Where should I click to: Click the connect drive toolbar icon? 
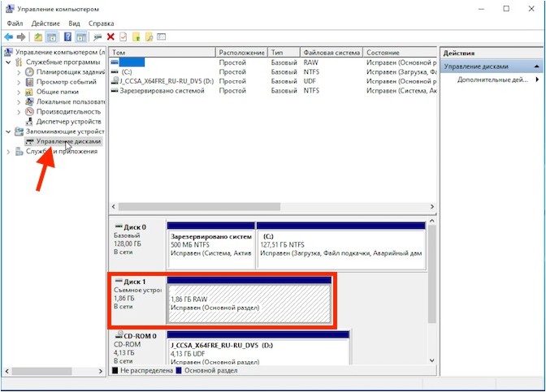tap(97, 37)
